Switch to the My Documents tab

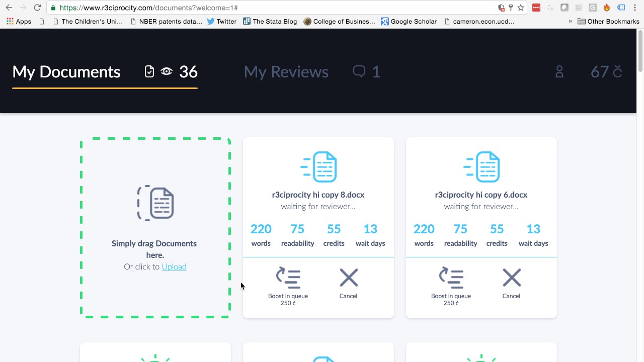pyautogui.click(x=66, y=72)
